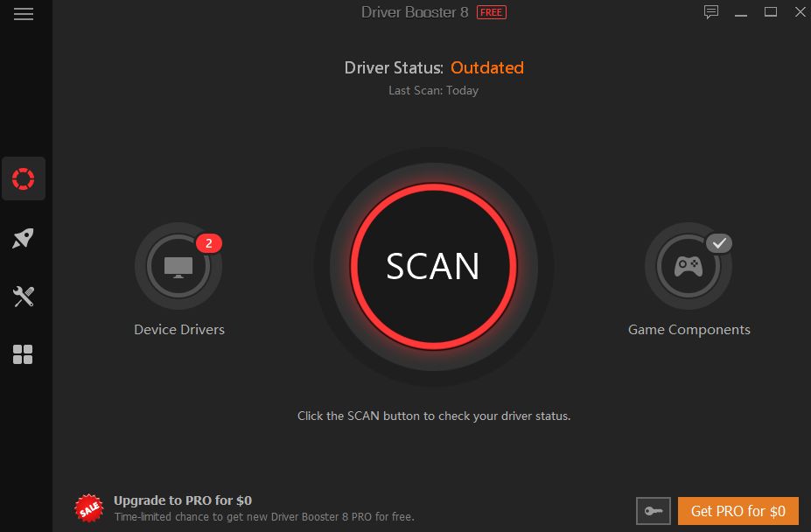Open the four-squares Action Center icon
The image size is (811, 532).
click(x=23, y=354)
